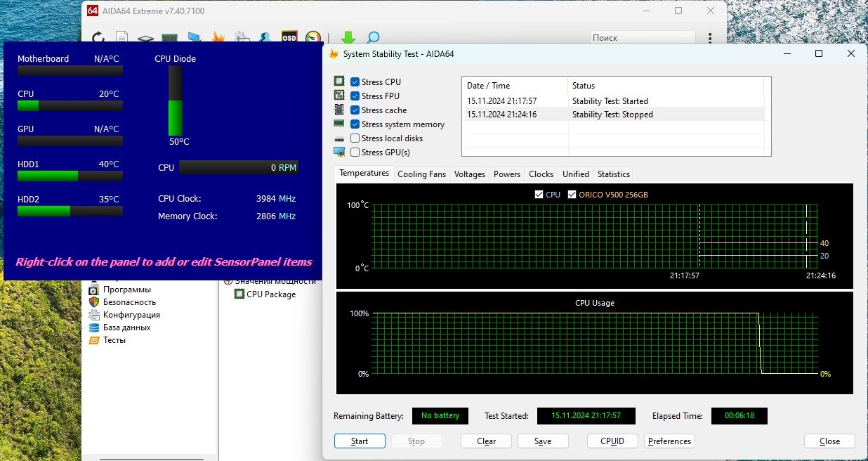Click the green download arrow update icon
This screenshot has width=868, height=461.
pyautogui.click(x=348, y=37)
